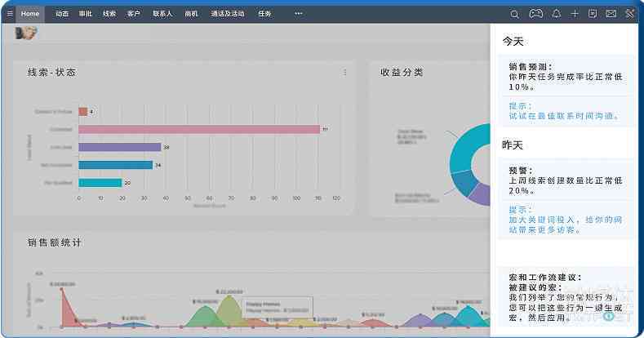Click the purple bar valued 38
This screenshot has height=338, width=644.
[x=120, y=147]
